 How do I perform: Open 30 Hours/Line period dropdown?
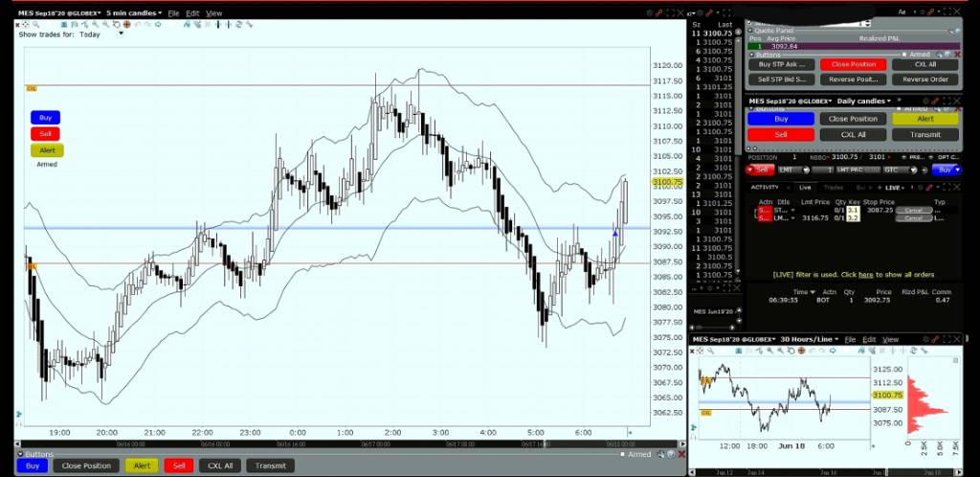(x=810, y=339)
